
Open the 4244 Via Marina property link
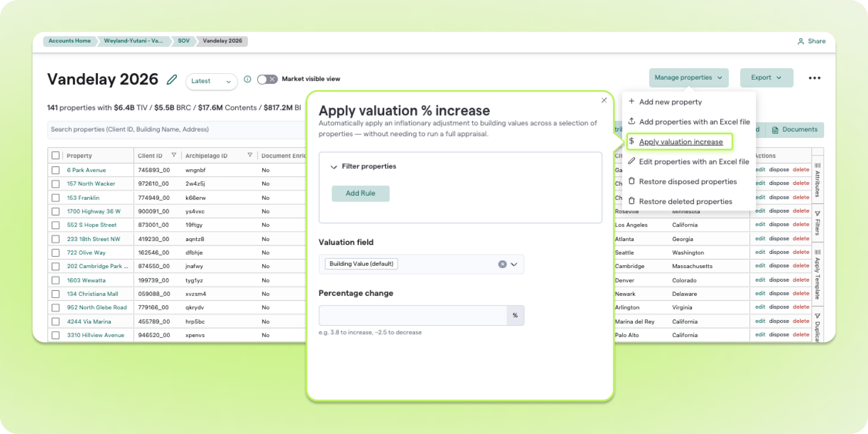pos(89,321)
